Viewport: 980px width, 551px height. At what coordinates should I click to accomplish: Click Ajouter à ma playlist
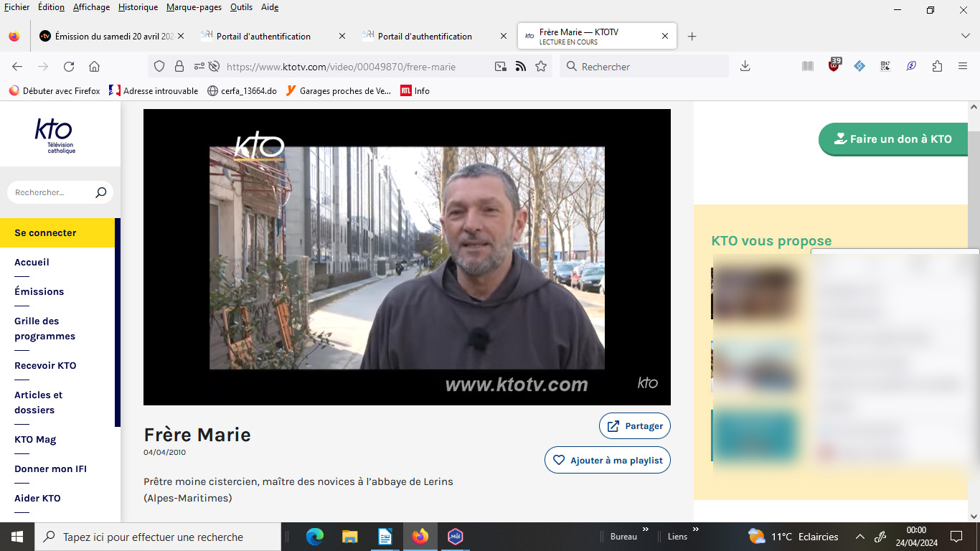click(x=608, y=460)
